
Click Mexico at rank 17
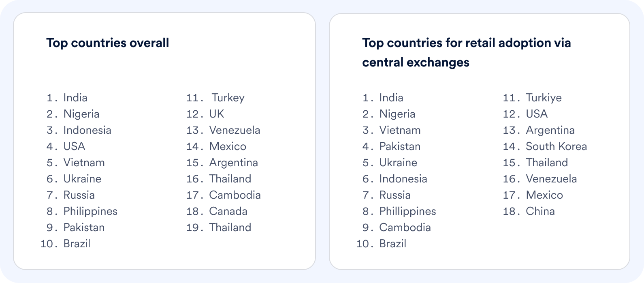pos(544,195)
